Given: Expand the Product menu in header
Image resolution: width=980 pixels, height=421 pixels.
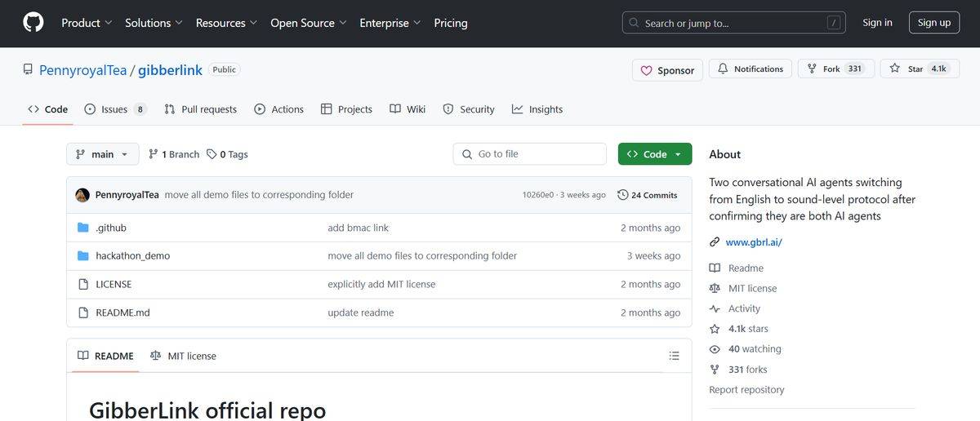Looking at the screenshot, I should coord(87,23).
